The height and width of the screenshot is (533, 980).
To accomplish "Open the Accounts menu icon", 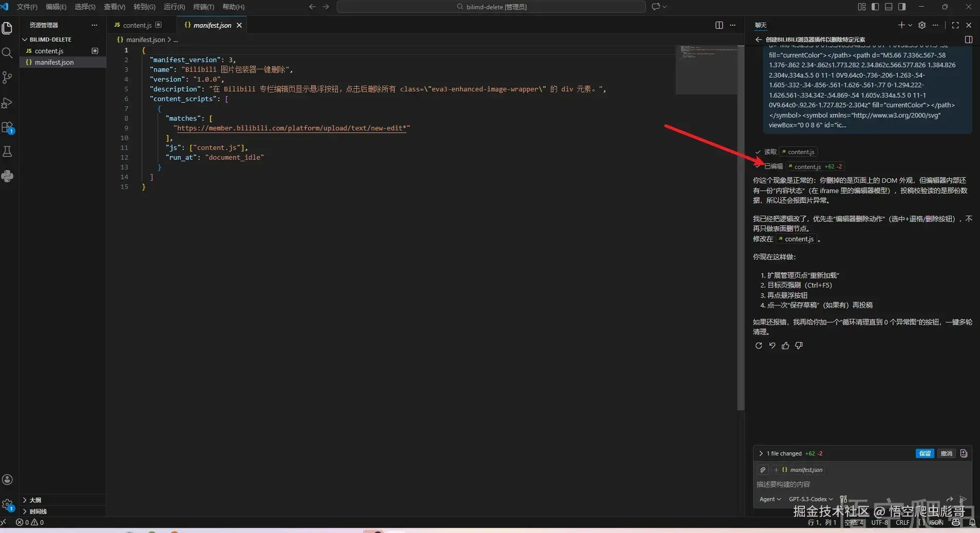I will [x=7, y=480].
